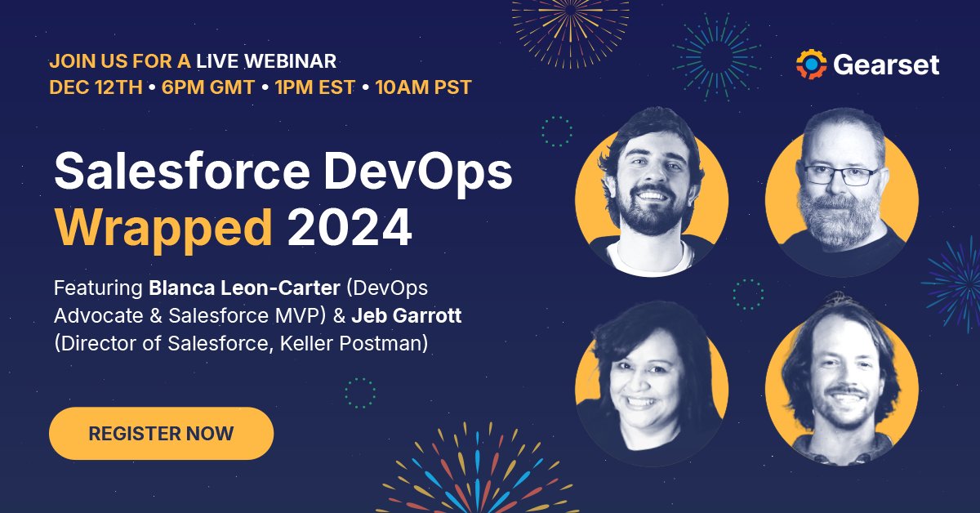Click '(Director of Salesforce, Keller Postman)' text
This screenshot has height=513, width=980.
241,344
